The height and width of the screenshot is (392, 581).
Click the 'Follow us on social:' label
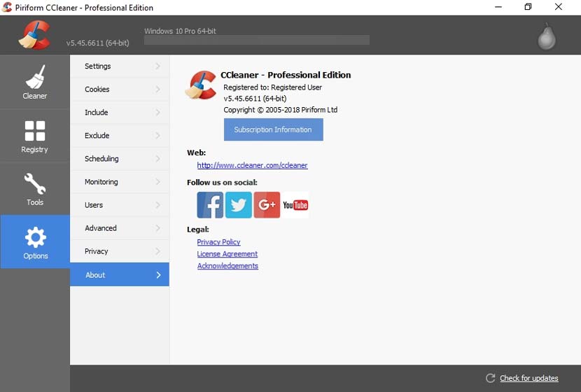click(x=222, y=182)
